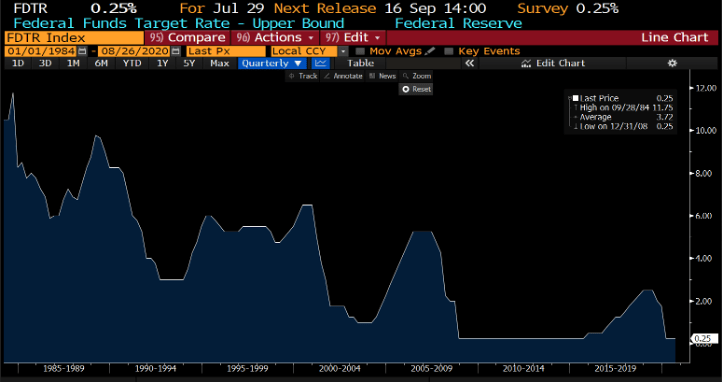Viewport: 722px width, 382px height.
Task: Activate the Annotate tool
Action: 343,76
